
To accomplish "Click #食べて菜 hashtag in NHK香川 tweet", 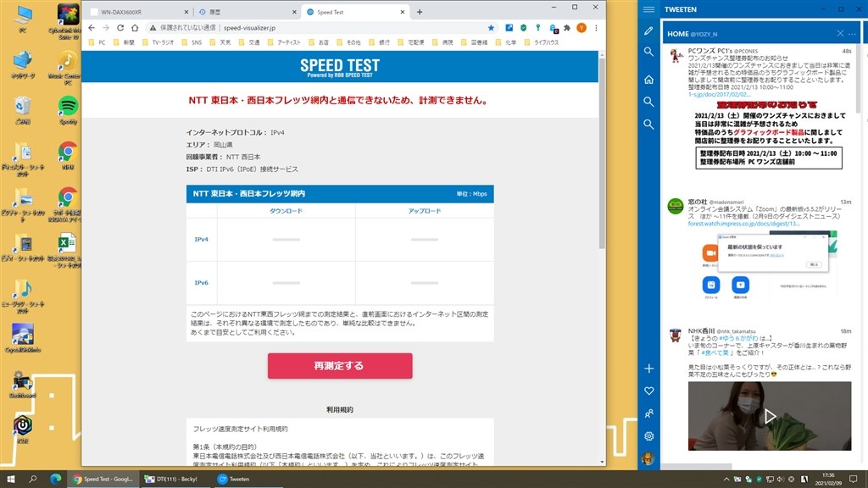I will click(714, 352).
